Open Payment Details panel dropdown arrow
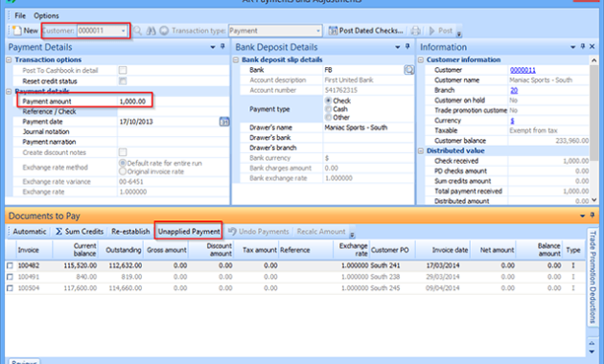Viewport: 604px width, 364px height. [213, 47]
